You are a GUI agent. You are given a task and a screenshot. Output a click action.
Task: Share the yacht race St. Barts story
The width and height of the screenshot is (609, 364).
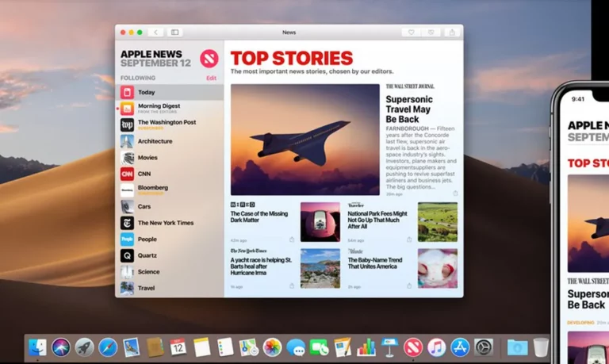292,286
